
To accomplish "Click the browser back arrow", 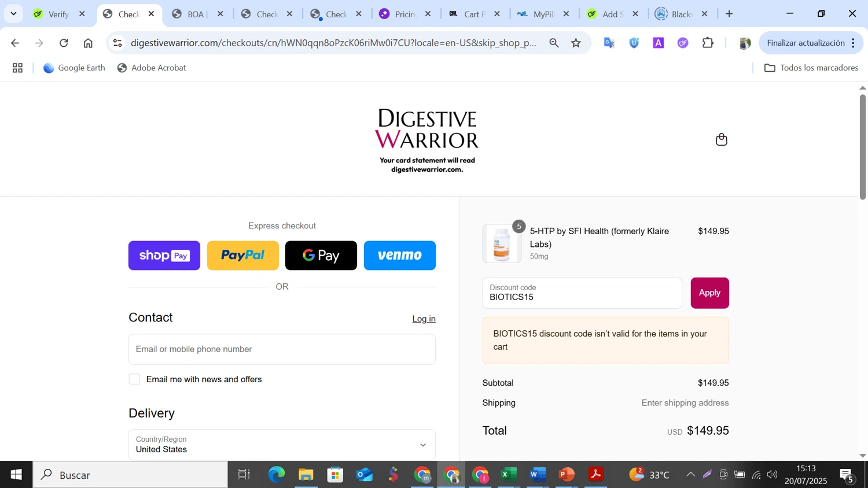I will pyautogui.click(x=15, y=43).
